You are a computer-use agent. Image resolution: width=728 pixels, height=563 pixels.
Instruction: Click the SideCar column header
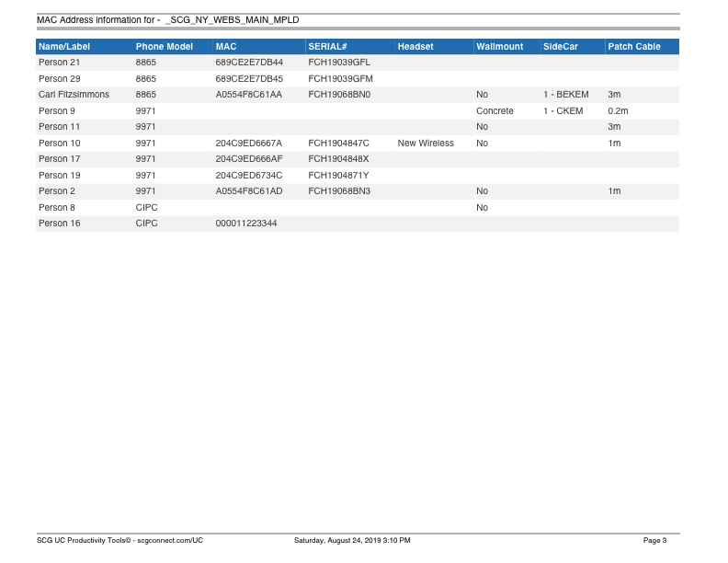click(561, 46)
